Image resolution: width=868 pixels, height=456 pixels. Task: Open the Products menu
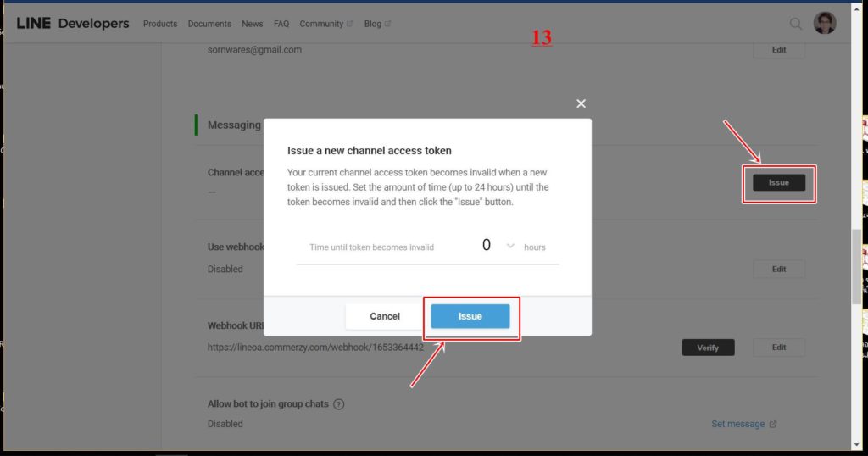tap(159, 24)
